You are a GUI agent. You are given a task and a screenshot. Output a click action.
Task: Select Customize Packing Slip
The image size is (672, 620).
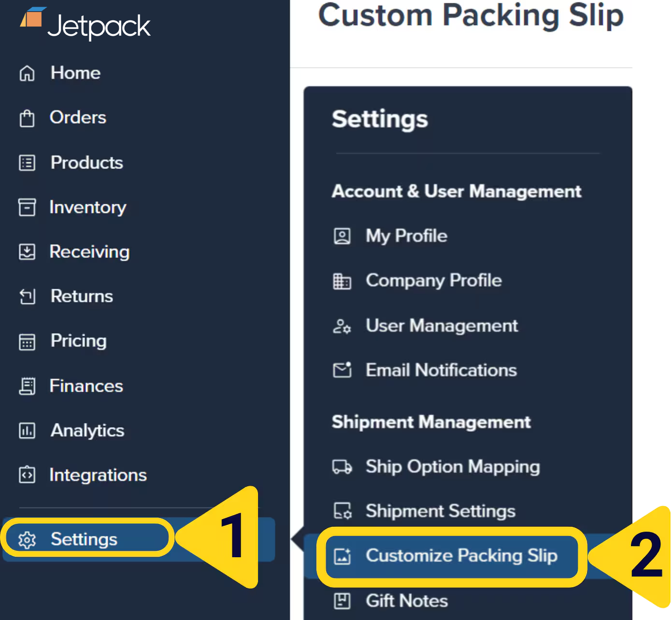coord(462,556)
